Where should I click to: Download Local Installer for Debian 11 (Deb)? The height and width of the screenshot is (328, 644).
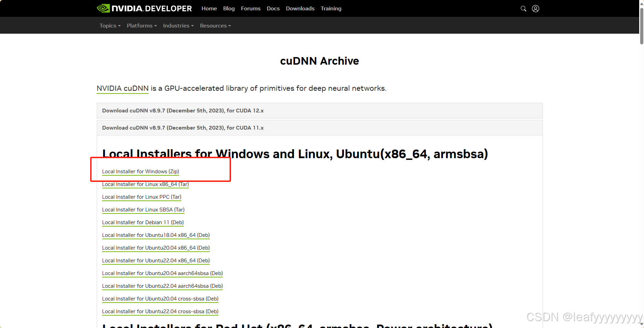(143, 222)
